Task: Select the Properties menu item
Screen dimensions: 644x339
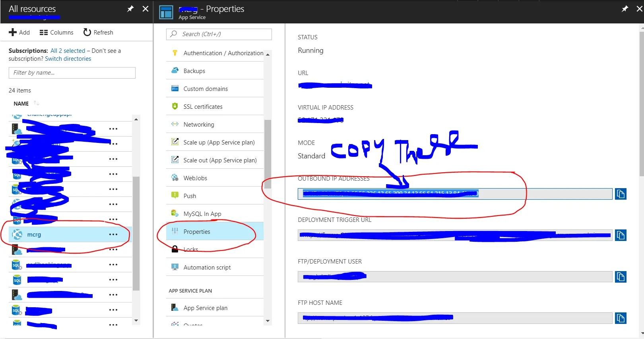Action: 215,231
